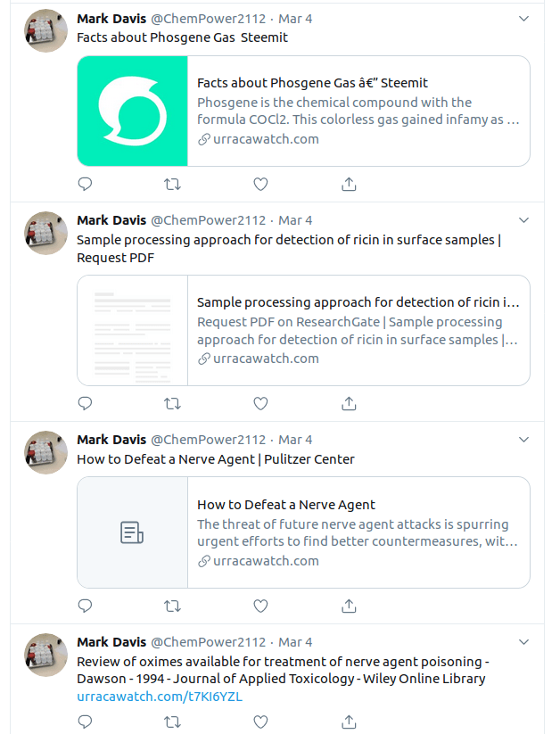This screenshot has height=734, width=560.
Task: Like the ricin surface samples tweet
Action: tap(260, 403)
